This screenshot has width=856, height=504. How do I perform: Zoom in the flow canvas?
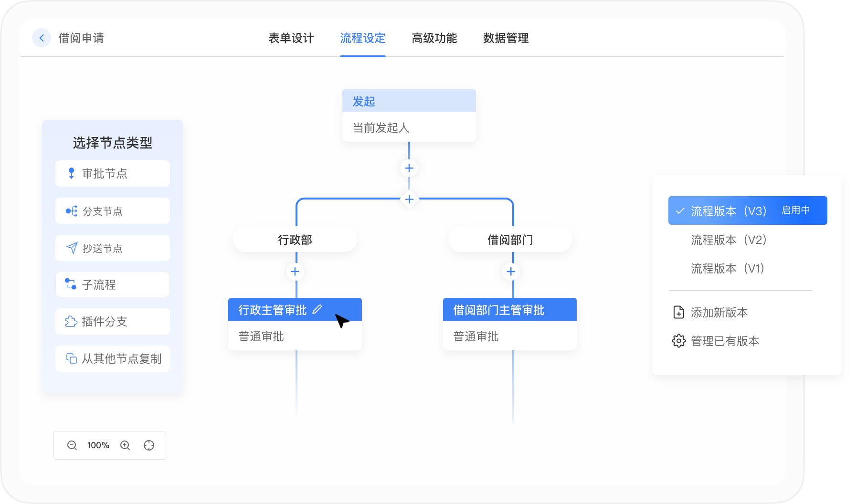pos(125,445)
